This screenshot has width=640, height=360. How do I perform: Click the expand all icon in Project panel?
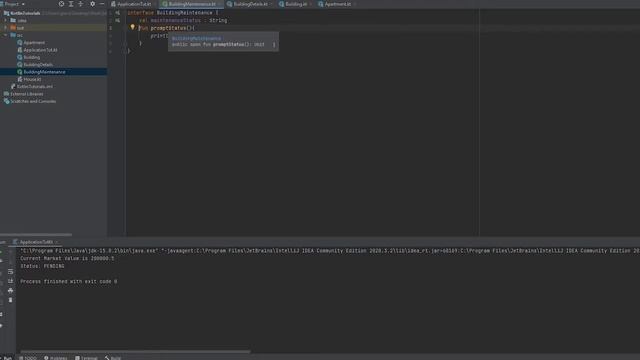(x=71, y=4)
